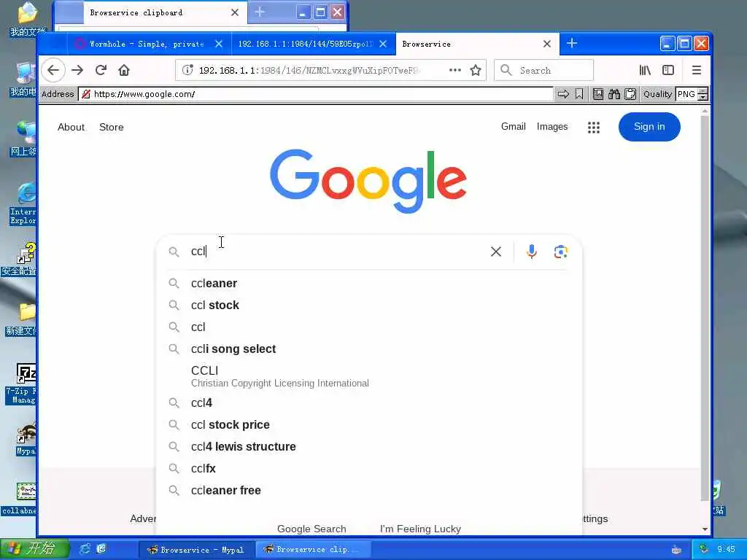This screenshot has height=560, width=747.
Task: Select the ccl4 suggestion
Action: pos(369,402)
